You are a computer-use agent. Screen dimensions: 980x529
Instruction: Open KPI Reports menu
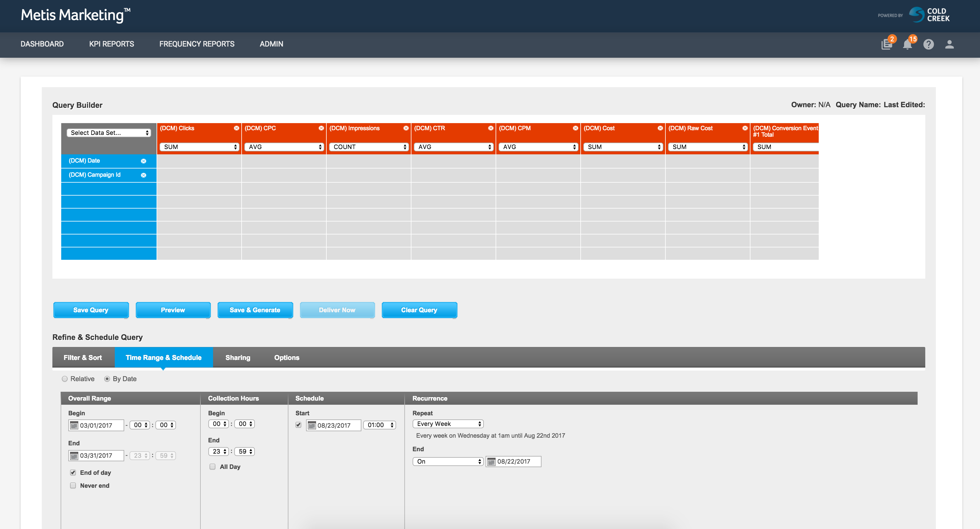pyautogui.click(x=112, y=44)
